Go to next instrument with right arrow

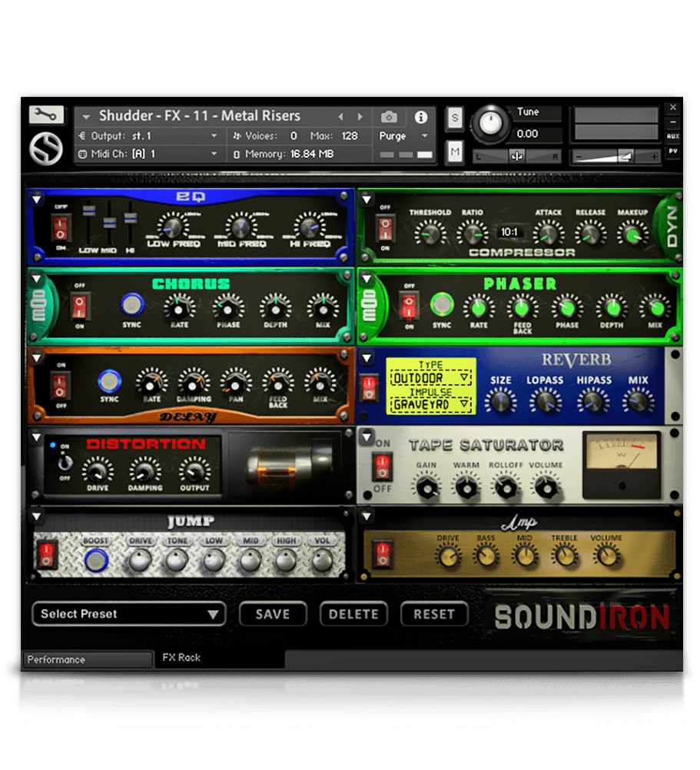click(x=360, y=117)
